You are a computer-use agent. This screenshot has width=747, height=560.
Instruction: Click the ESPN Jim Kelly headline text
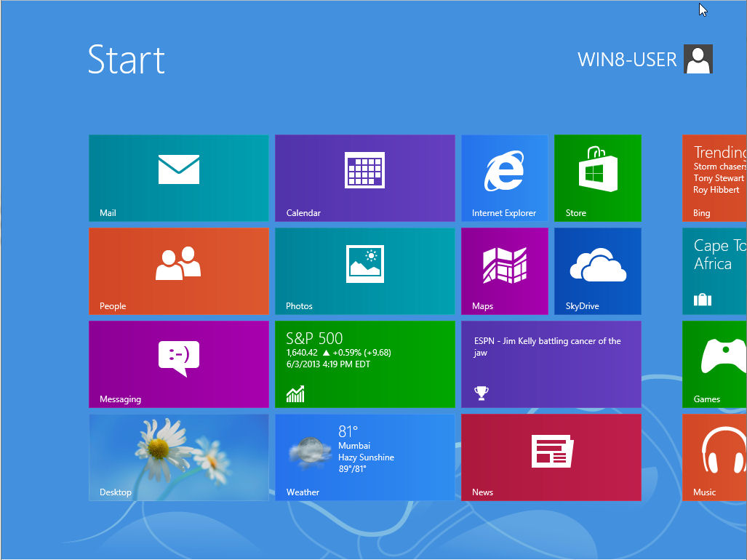pyautogui.click(x=547, y=347)
